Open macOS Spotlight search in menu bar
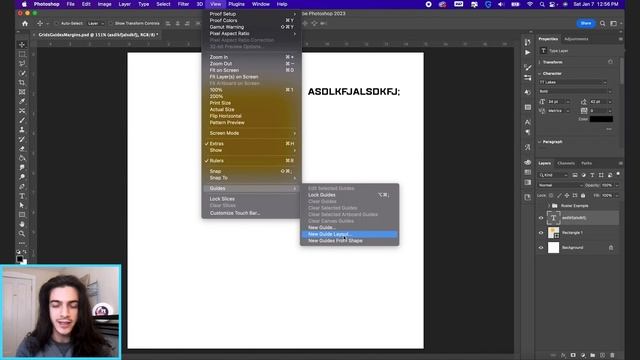The height and width of the screenshot is (360, 640). pos(542,4)
